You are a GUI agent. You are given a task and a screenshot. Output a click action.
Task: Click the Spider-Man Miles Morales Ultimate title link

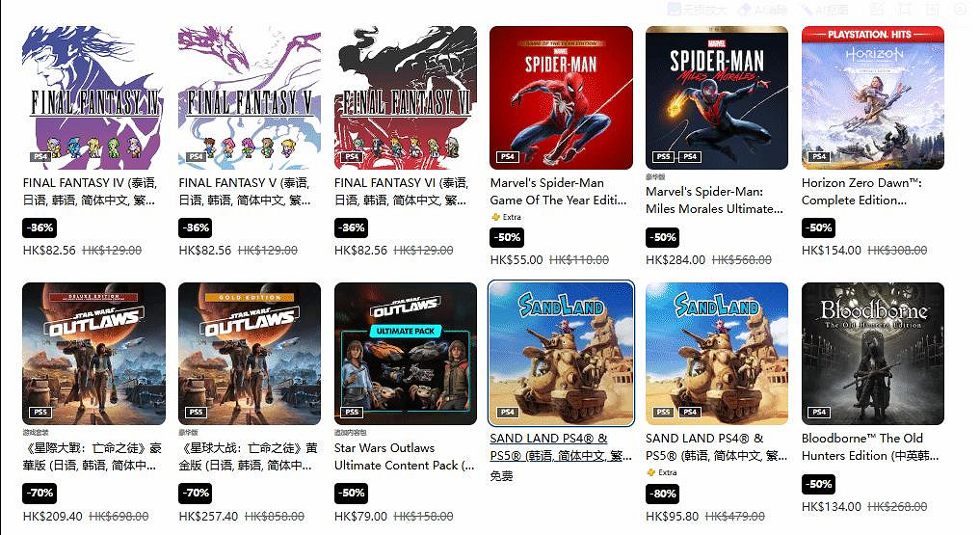[x=714, y=200]
